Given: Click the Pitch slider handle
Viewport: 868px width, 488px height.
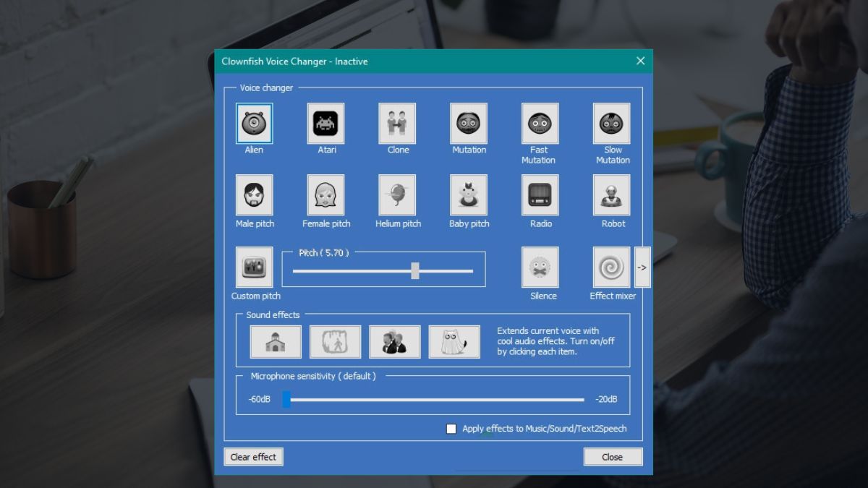Looking at the screenshot, I should pos(415,270).
